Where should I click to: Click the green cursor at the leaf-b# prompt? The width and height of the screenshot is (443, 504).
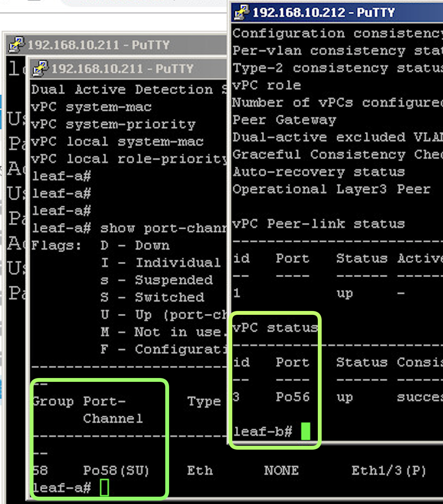(x=305, y=431)
